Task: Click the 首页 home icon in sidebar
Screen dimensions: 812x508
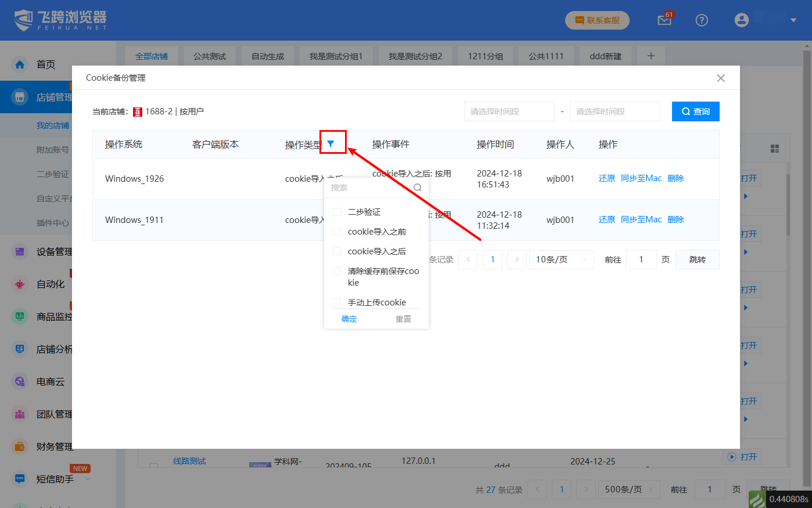Action: [x=20, y=64]
